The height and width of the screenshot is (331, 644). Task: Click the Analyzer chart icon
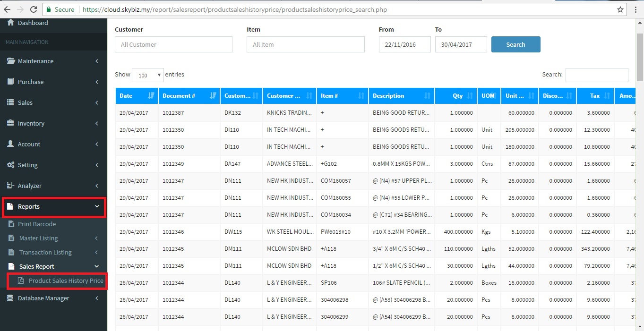[x=10, y=186]
